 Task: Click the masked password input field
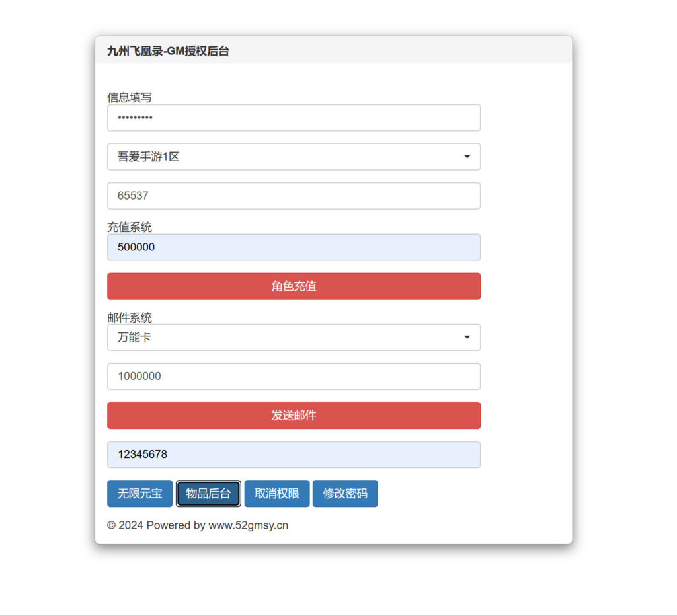point(294,118)
